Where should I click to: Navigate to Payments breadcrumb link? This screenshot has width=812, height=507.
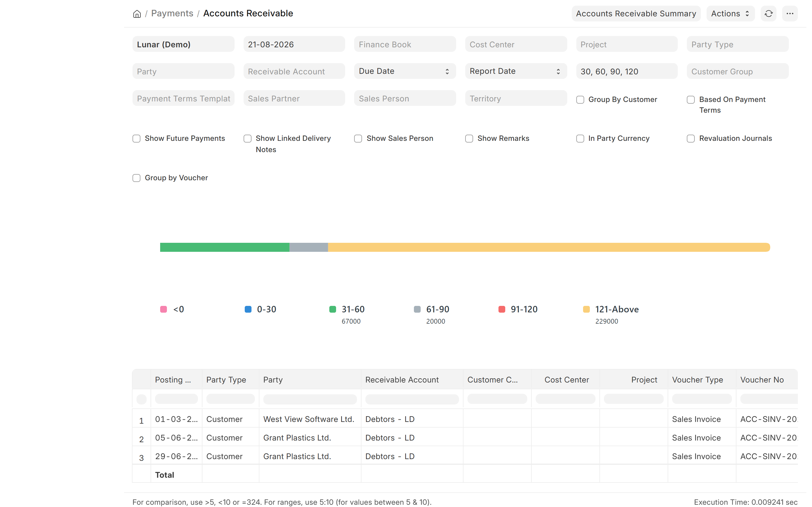tap(172, 14)
